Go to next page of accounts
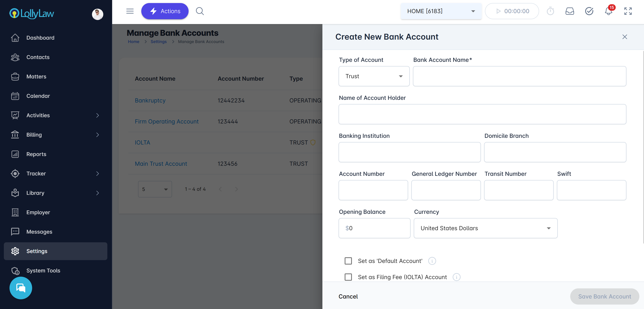644x309 pixels. pos(236,189)
